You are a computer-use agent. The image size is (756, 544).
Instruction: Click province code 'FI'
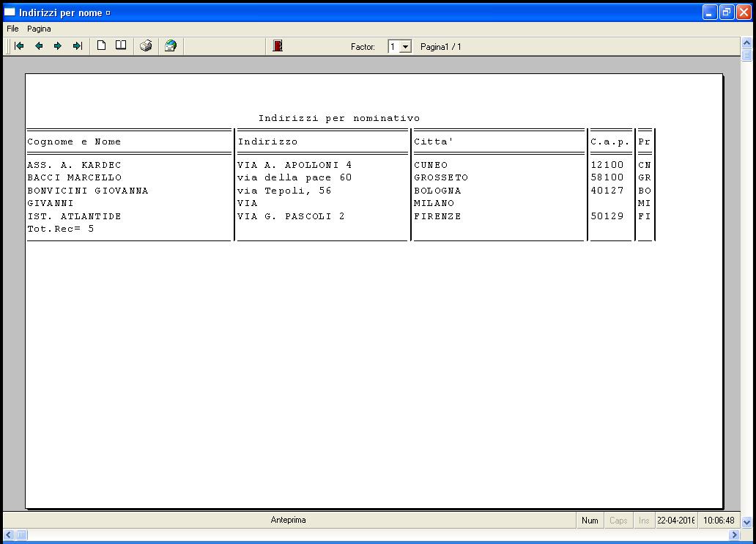point(645,216)
